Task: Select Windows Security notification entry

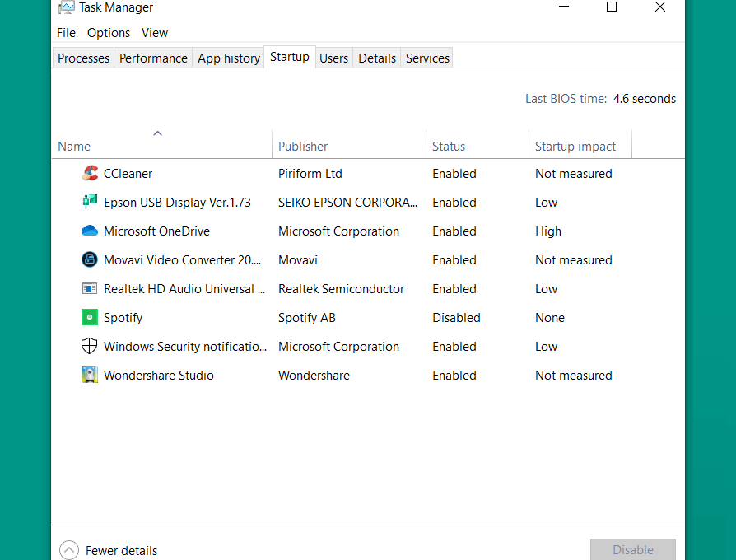Action: pyautogui.click(x=185, y=347)
